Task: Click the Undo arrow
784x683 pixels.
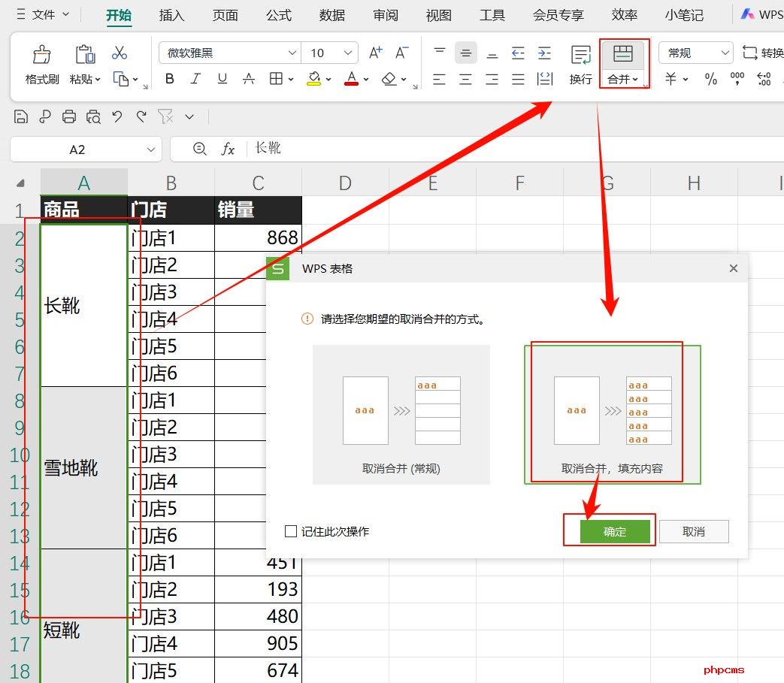Action: (117, 117)
